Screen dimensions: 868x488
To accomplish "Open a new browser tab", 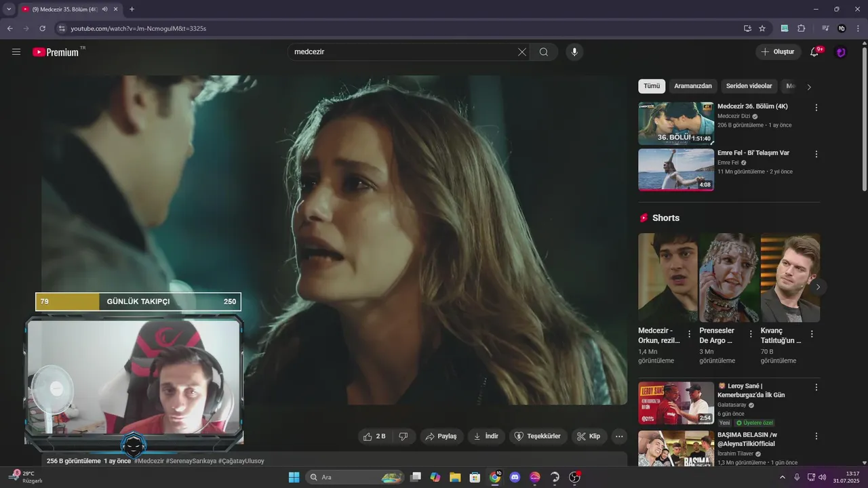I will point(132,9).
